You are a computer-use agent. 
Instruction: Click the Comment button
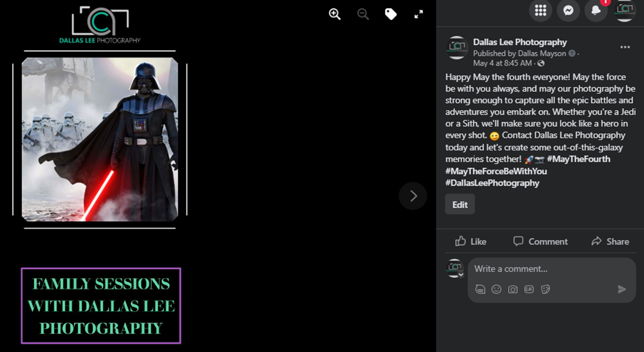click(x=540, y=241)
